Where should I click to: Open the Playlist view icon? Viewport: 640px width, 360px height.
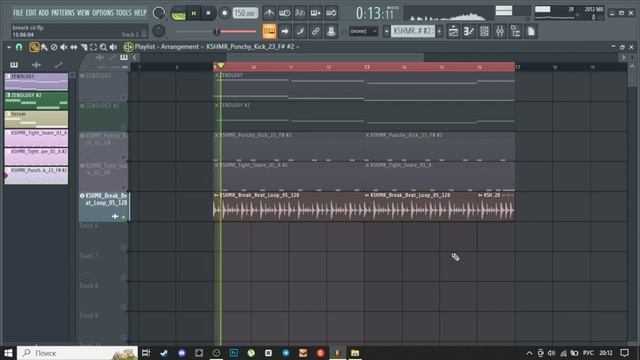[453, 31]
